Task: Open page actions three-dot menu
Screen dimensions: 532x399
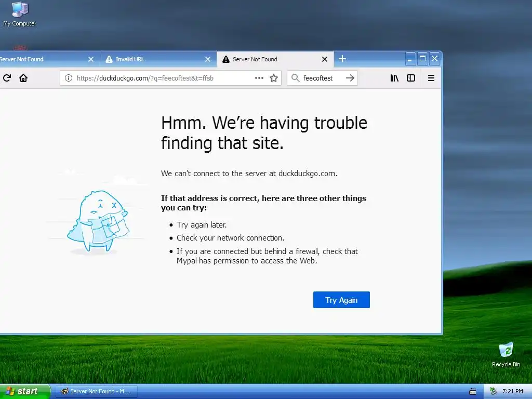Action: click(259, 78)
